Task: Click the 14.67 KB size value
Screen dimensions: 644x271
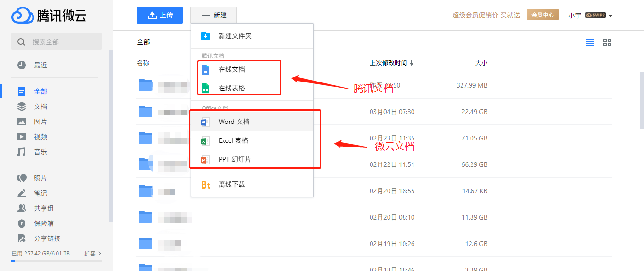Action: [475, 191]
